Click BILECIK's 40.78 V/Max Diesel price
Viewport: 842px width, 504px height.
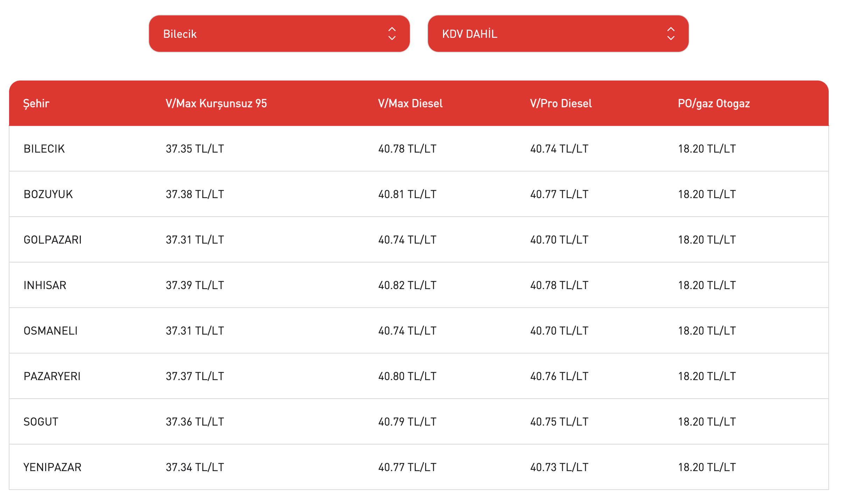click(407, 149)
